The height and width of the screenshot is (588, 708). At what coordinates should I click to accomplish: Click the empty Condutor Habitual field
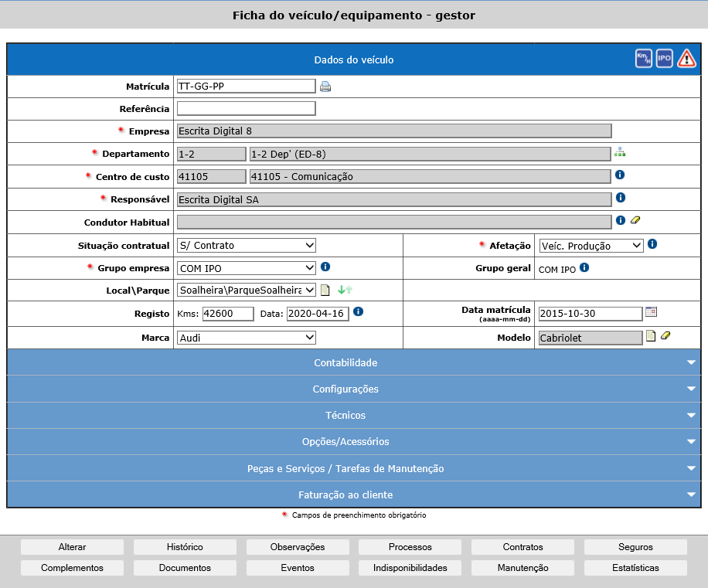394,222
